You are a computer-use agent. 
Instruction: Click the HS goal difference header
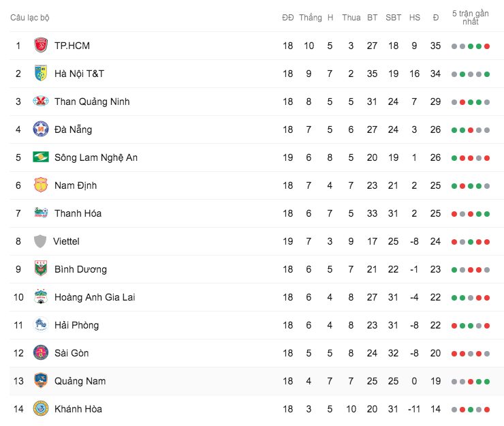tap(414, 18)
